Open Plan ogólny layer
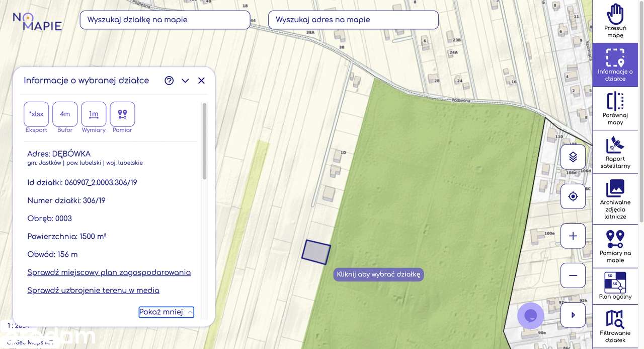The height and width of the screenshot is (349, 644). 615,286
